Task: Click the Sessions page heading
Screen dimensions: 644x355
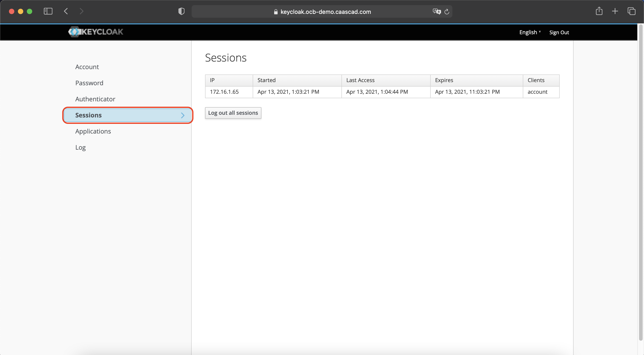Action: tap(226, 58)
